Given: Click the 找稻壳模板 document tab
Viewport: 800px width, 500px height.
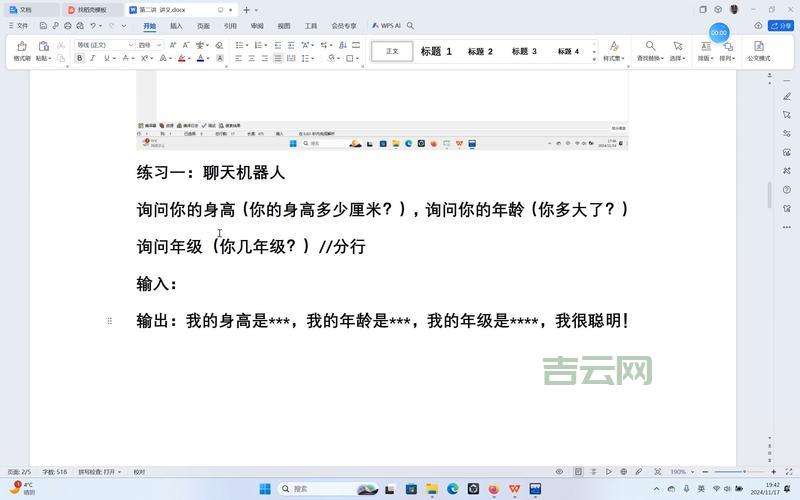Looking at the screenshot, I should click(92, 10).
